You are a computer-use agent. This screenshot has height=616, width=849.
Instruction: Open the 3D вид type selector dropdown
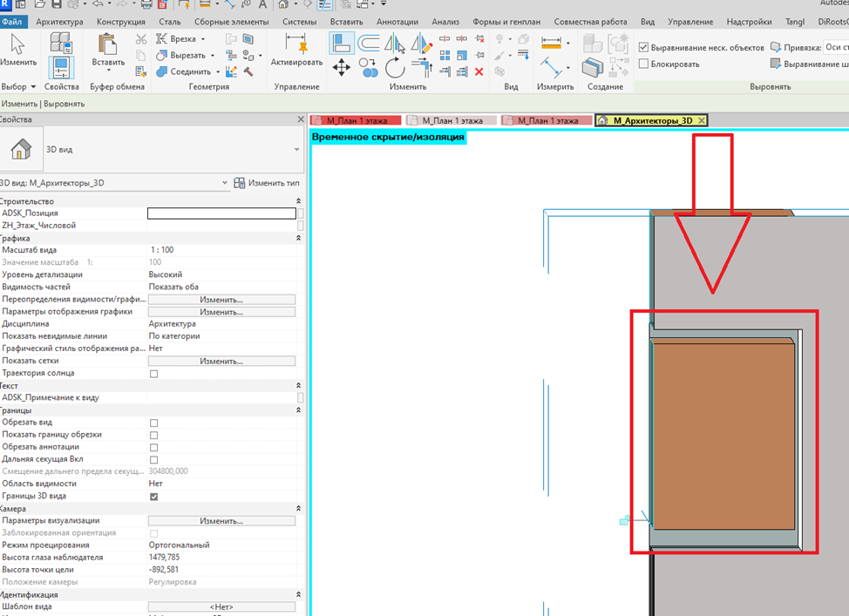point(296,149)
